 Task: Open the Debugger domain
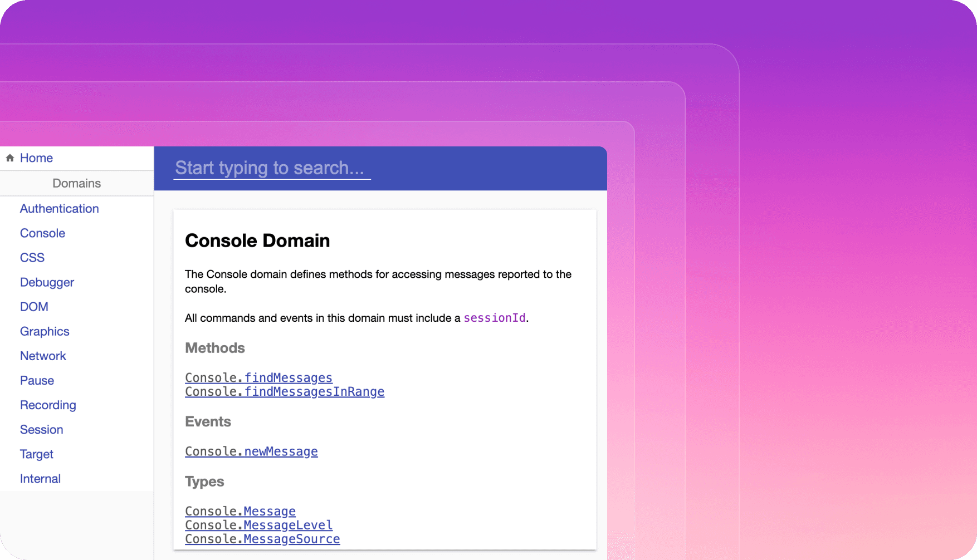pos(47,282)
